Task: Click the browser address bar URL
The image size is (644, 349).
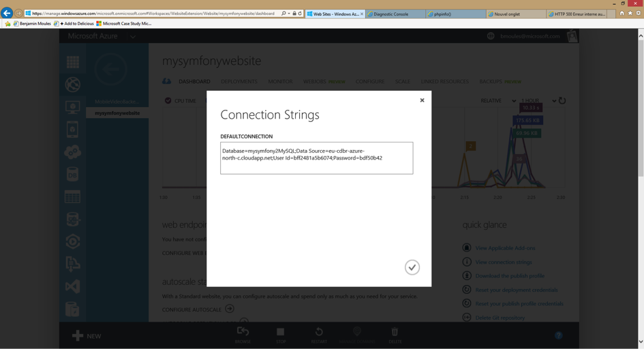Action: (x=153, y=14)
